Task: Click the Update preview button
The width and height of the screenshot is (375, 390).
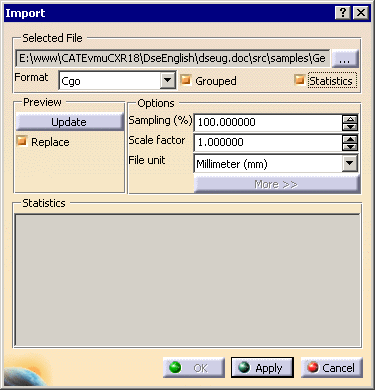Action: pyautogui.click(x=69, y=122)
